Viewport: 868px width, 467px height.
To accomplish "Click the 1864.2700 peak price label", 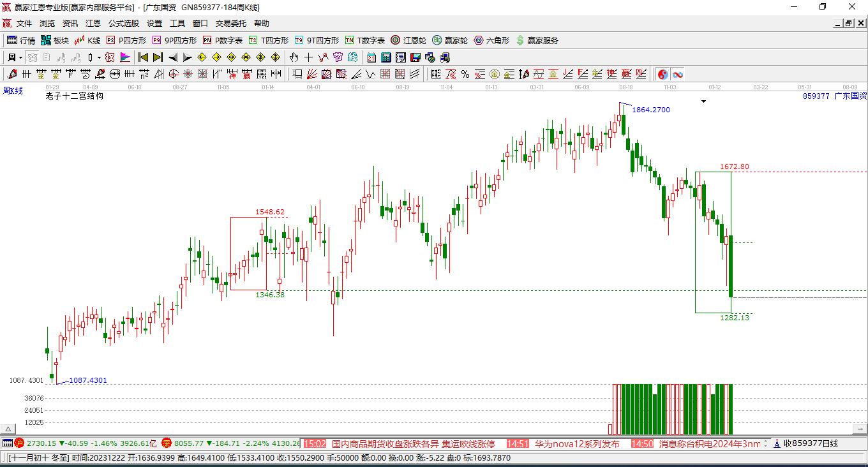I will 651,110.
